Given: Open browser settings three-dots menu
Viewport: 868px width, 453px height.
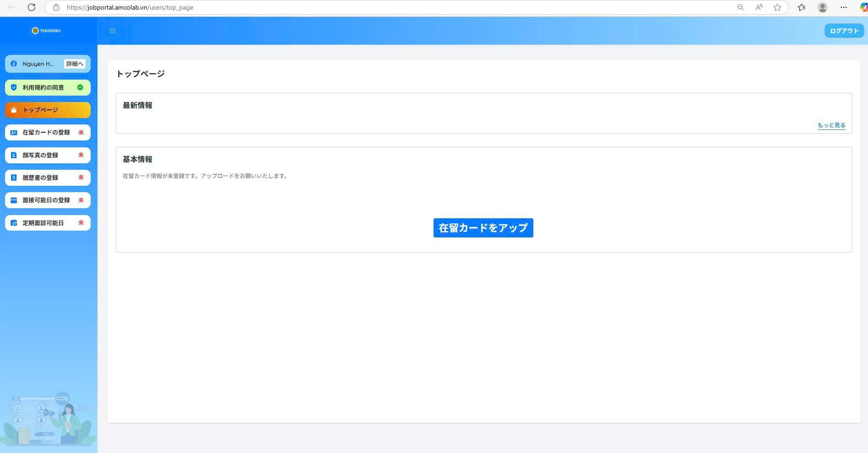Looking at the screenshot, I should point(843,7).
